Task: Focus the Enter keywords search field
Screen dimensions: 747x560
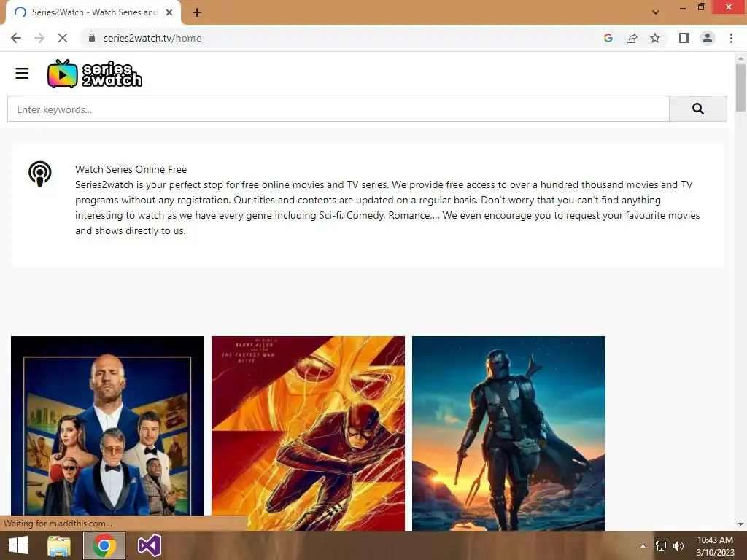Action: (338, 109)
